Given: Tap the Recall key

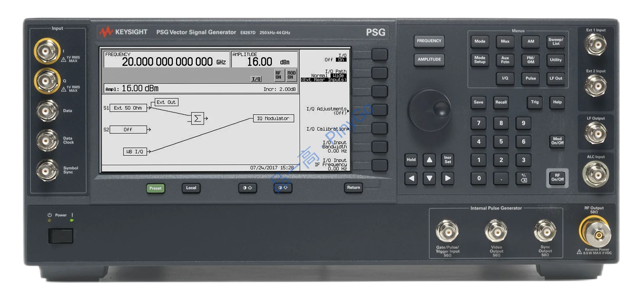Looking at the screenshot, I should tap(501, 102).
